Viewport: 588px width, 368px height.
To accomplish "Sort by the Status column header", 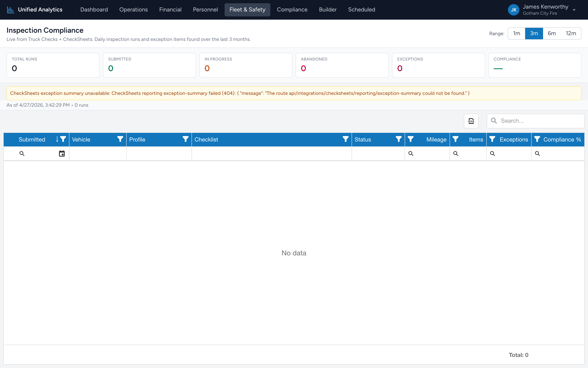I will coord(363,139).
